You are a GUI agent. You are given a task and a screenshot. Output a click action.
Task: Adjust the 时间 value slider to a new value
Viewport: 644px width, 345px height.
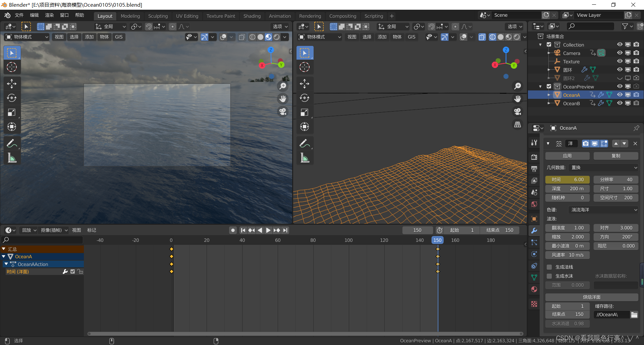567,180
